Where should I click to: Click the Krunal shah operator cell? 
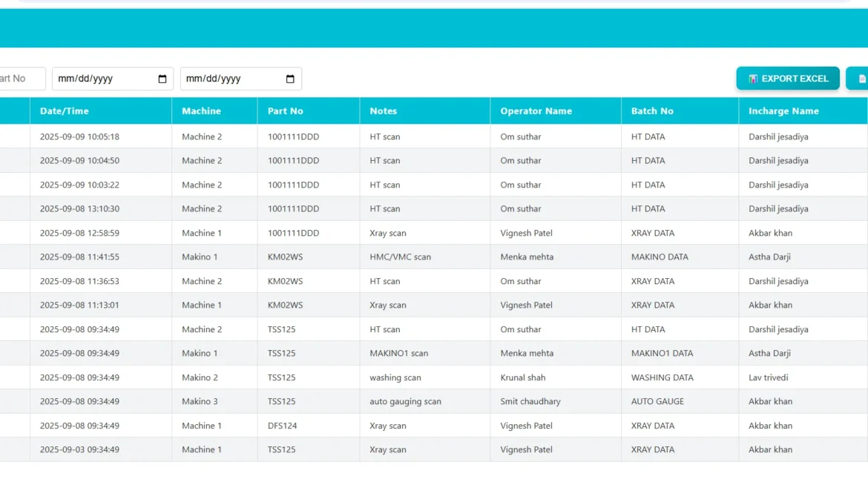[522, 377]
